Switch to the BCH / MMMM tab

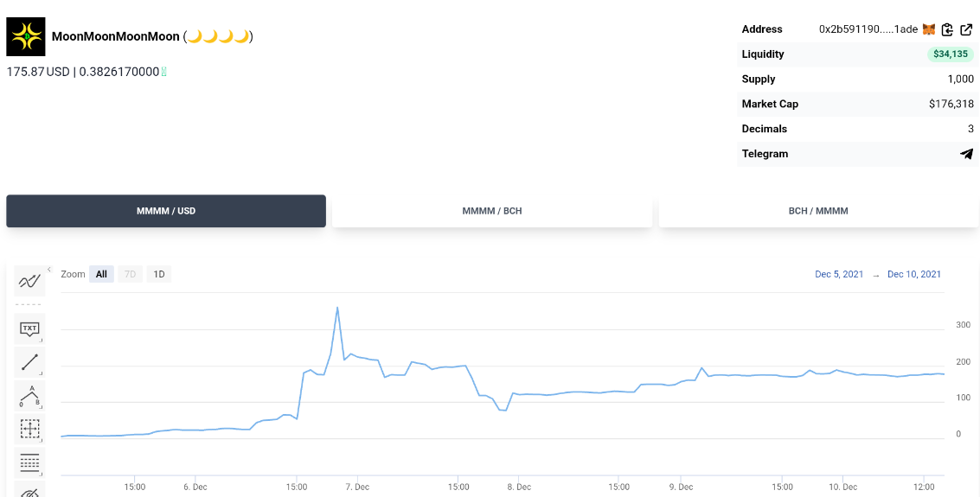819,211
